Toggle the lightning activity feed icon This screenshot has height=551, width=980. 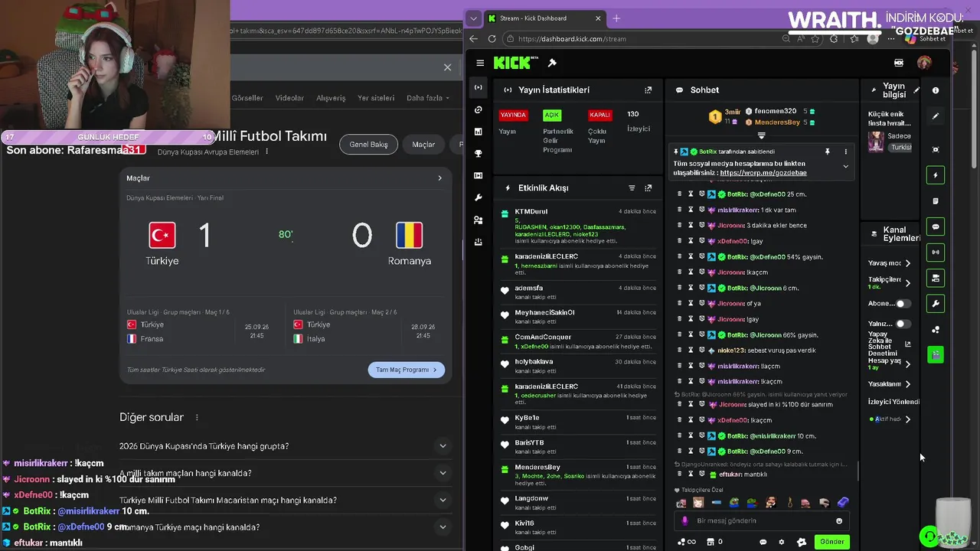pos(936,175)
